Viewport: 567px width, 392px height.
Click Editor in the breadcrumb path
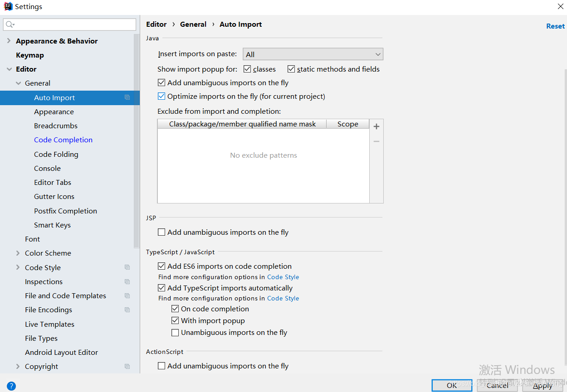(156, 24)
